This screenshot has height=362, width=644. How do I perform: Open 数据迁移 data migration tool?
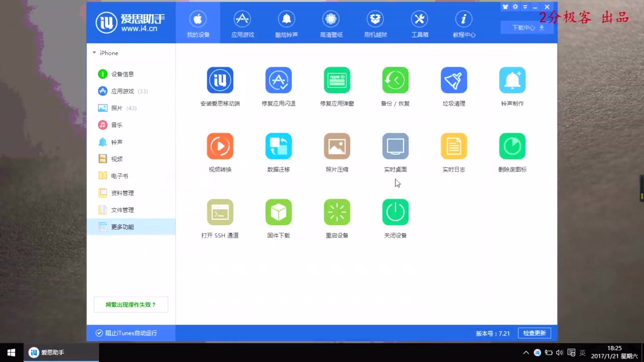point(278,146)
